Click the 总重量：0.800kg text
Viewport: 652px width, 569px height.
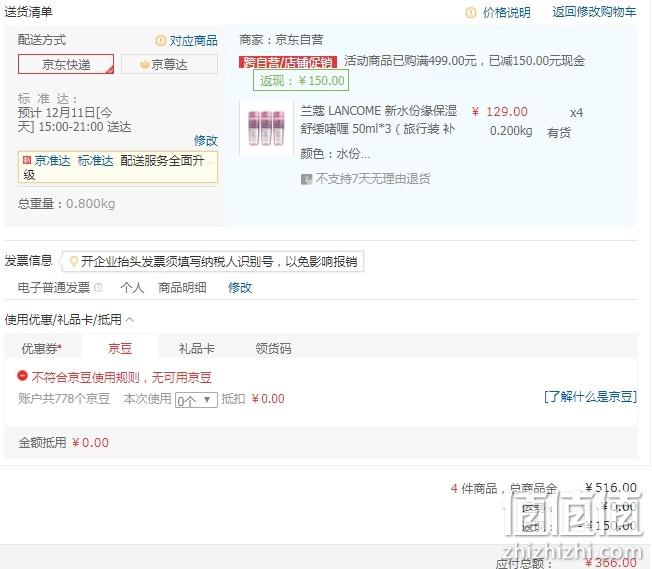click(x=67, y=204)
